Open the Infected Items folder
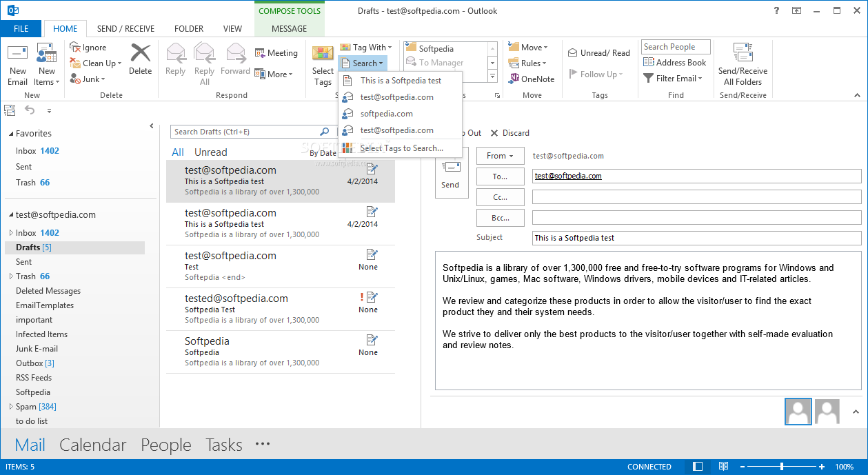The width and height of the screenshot is (868, 475). pos(41,334)
